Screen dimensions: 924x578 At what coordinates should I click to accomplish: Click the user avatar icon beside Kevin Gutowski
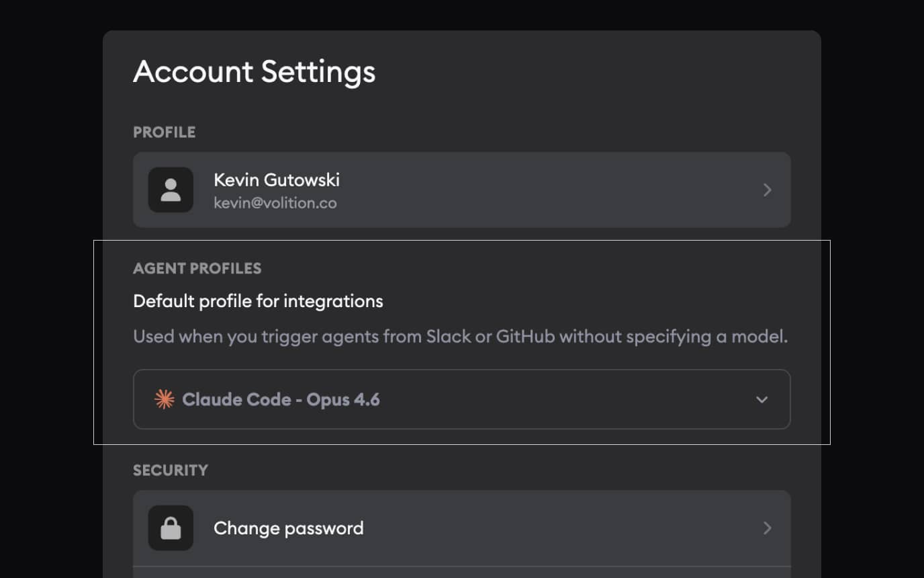click(171, 190)
